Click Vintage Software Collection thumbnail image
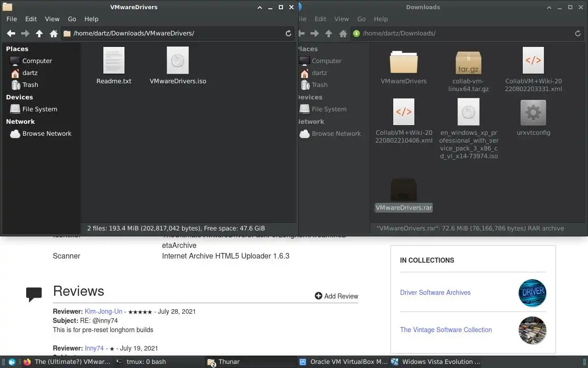Viewport: 588px width, 368px height. (532, 330)
